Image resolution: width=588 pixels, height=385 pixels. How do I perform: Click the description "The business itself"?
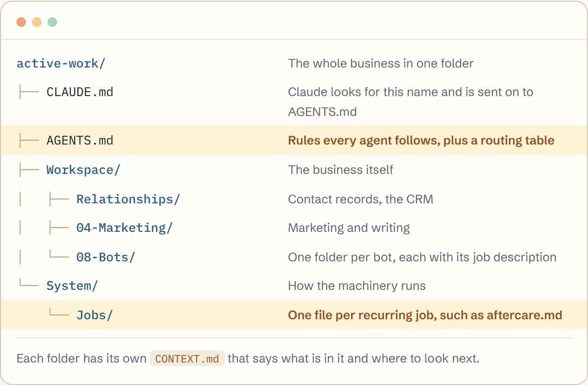(x=341, y=170)
